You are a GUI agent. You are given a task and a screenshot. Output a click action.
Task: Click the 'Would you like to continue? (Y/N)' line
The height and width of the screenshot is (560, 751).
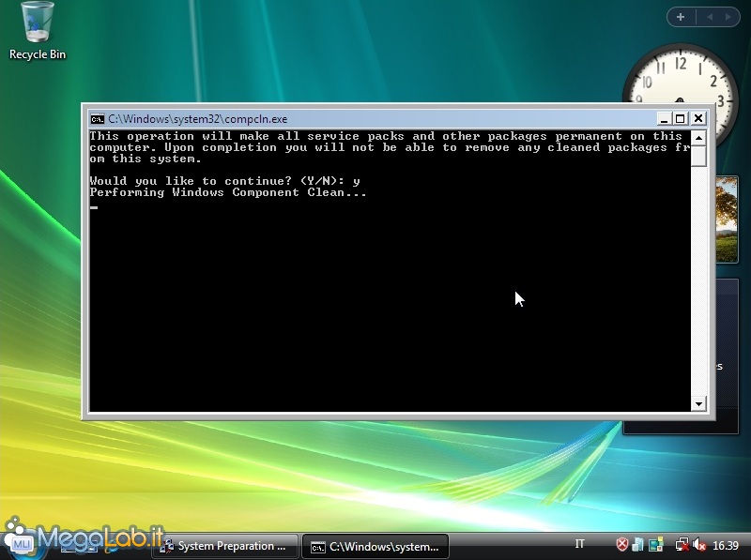pyautogui.click(x=224, y=181)
